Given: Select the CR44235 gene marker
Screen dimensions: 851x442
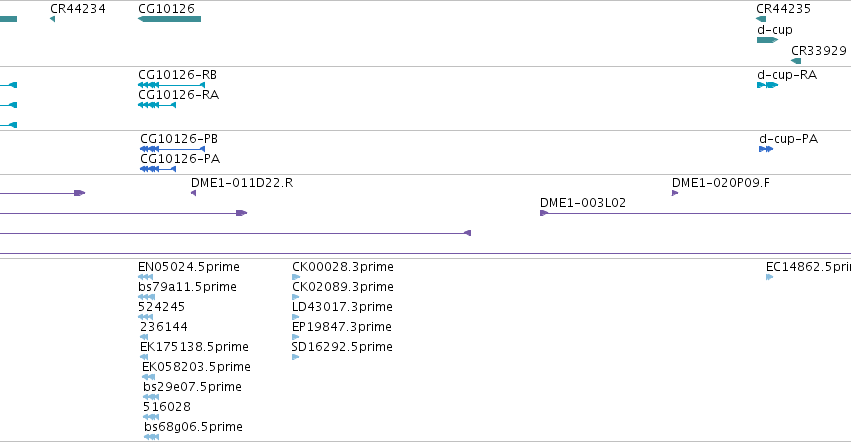Looking at the screenshot, I should [x=761, y=19].
